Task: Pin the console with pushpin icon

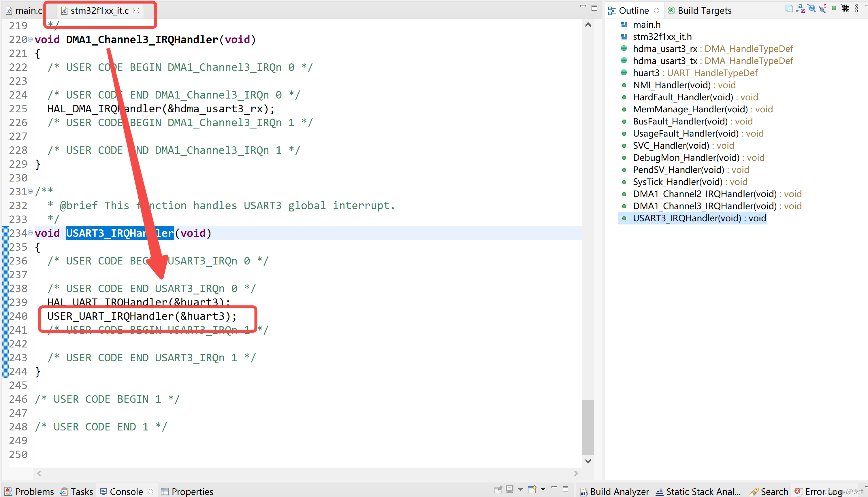Action: (498, 490)
